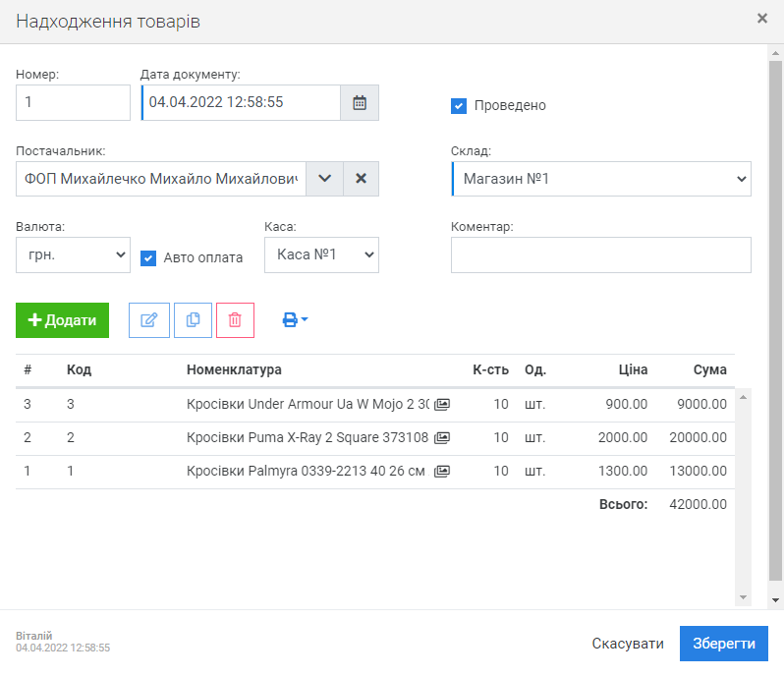Uncheck the Проведено checkbox
This screenshot has height=677, width=784.
pyautogui.click(x=459, y=105)
